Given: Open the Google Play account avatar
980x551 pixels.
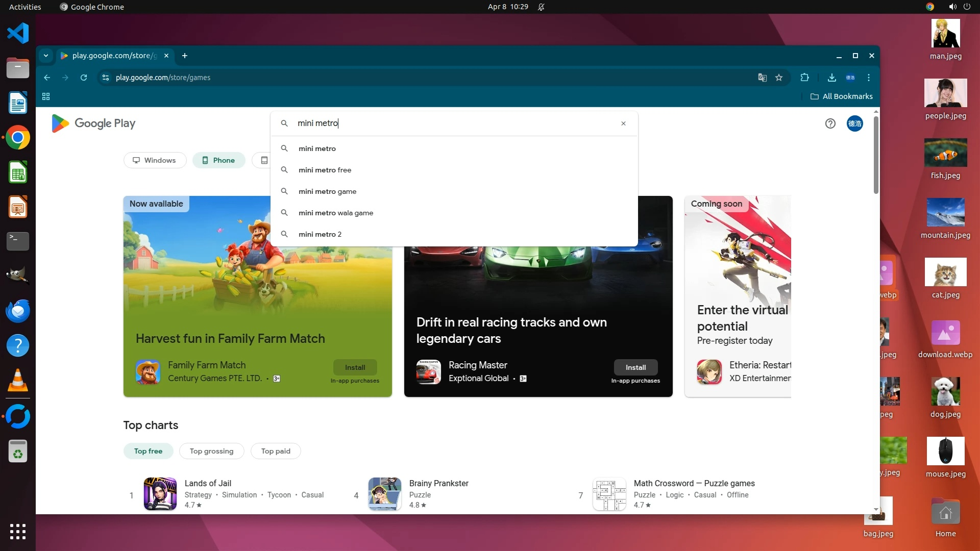Looking at the screenshot, I should click(x=855, y=123).
